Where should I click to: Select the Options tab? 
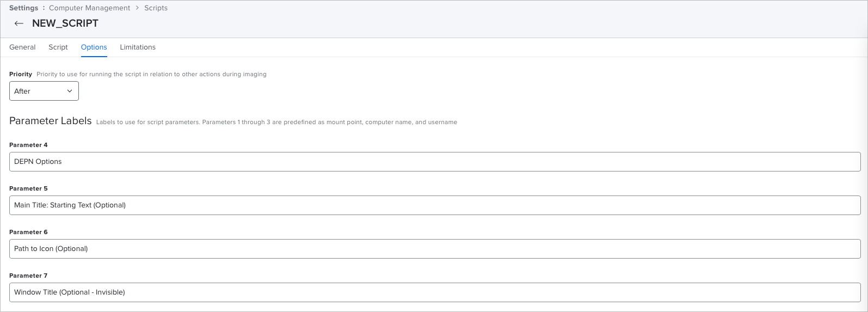click(94, 47)
